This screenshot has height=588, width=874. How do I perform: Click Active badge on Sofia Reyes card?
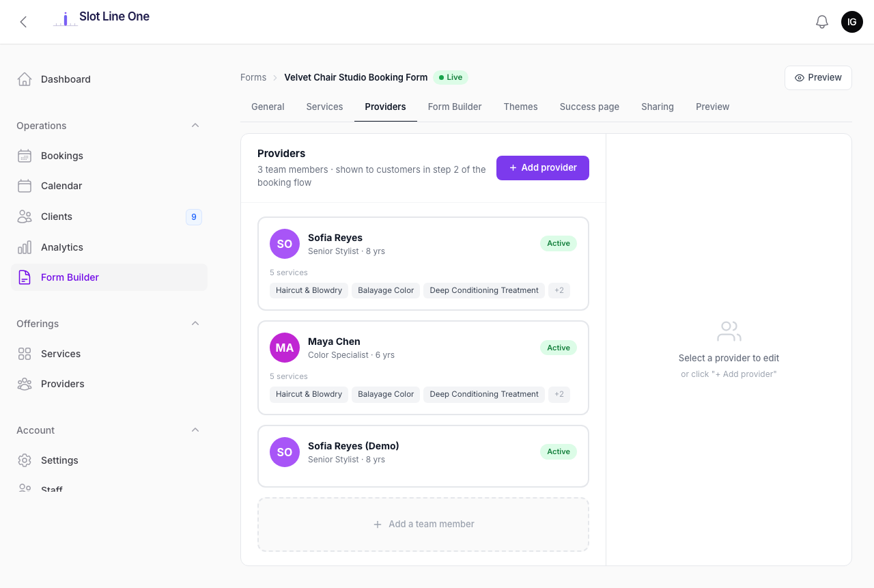(x=559, y=244)
